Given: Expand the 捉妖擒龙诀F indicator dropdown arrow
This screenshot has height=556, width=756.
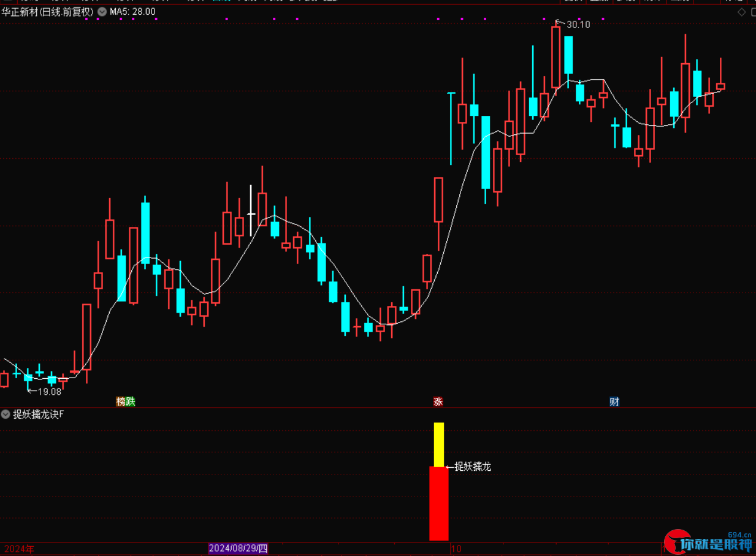Looking at the screenshot, I should point(6,414).
